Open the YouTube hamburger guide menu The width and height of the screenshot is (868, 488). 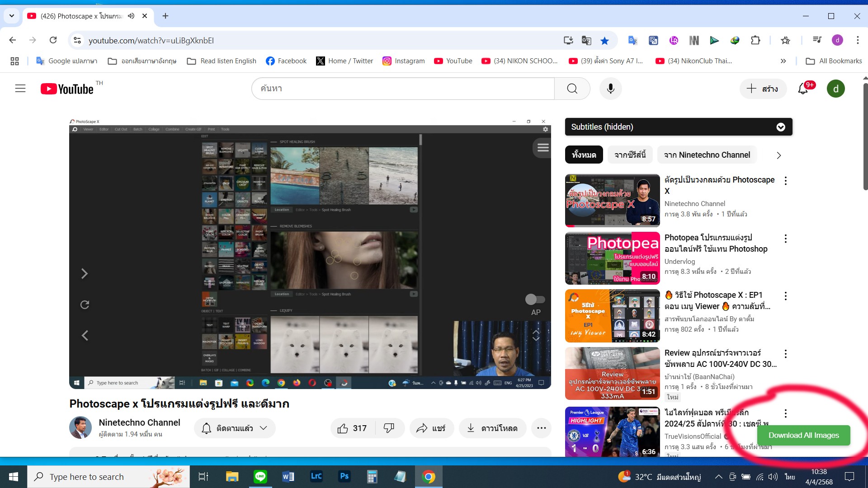[20, 89]
